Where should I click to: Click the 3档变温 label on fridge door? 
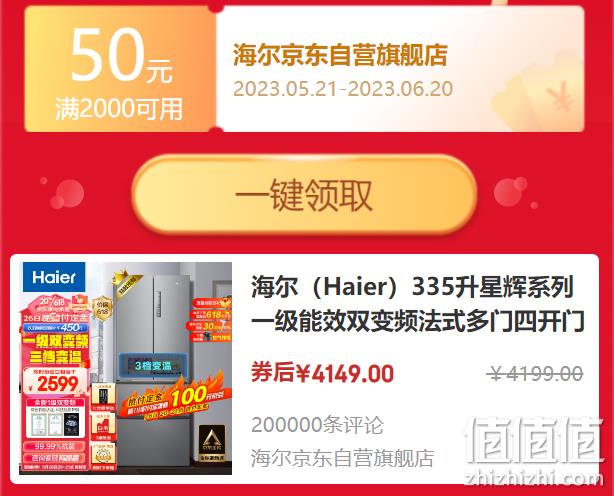[153, 366]
